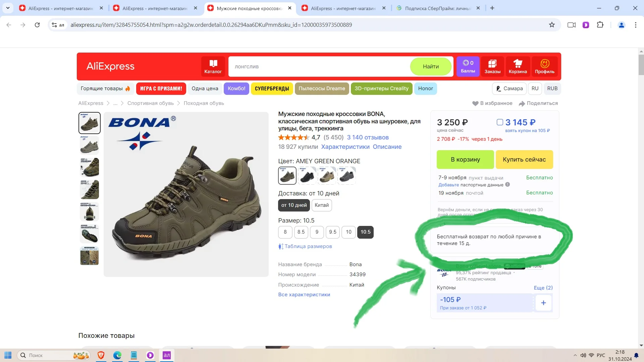Image resolution: width=644 pixels, height=362 pixels.
Task: Click Купить сейчас to buy now
Action: [x=524, y=160]
